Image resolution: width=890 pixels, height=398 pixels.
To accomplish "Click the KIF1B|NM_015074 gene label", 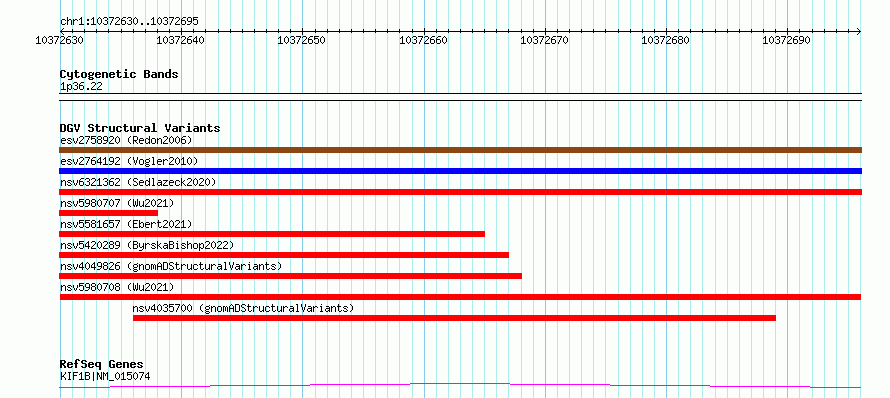I will point(105,376).
